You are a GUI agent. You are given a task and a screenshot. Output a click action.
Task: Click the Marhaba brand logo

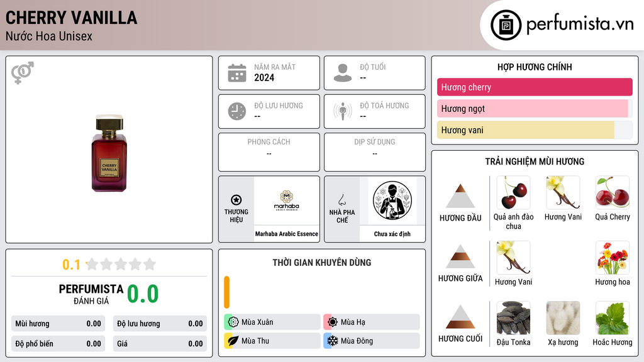pyautogui.click(x=287, y=200)
